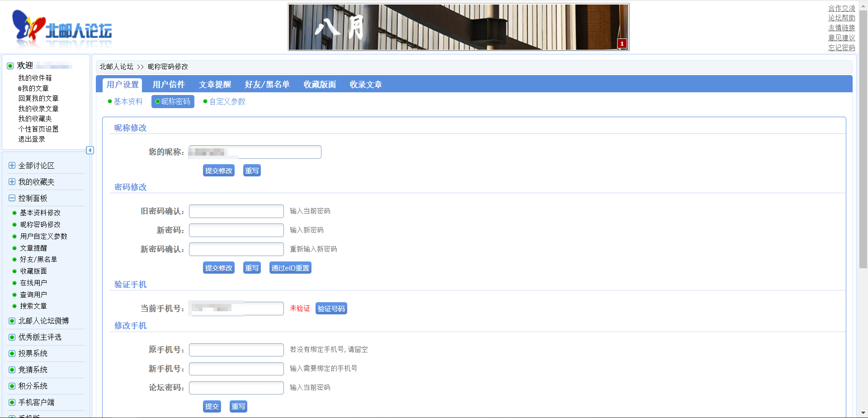The height and width of the screenshot is (418, 868).
Task: Open 个性首页设置
Action: [38, 129]
